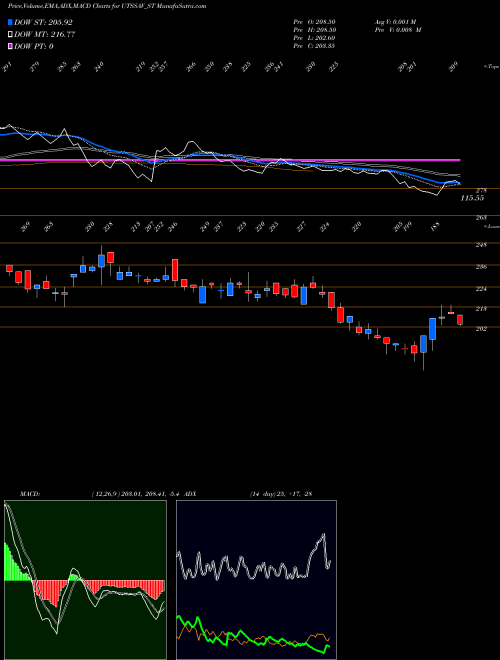Select the 'DOW MT: 216.77' legend text
The image size is (500, 660).
click(x=45, y=35)
